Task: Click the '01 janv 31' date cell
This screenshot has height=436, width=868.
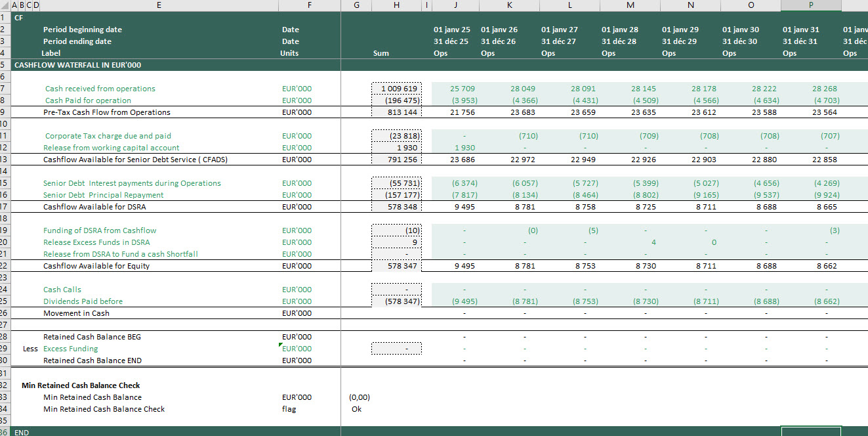Action: [x=800, y=30]
